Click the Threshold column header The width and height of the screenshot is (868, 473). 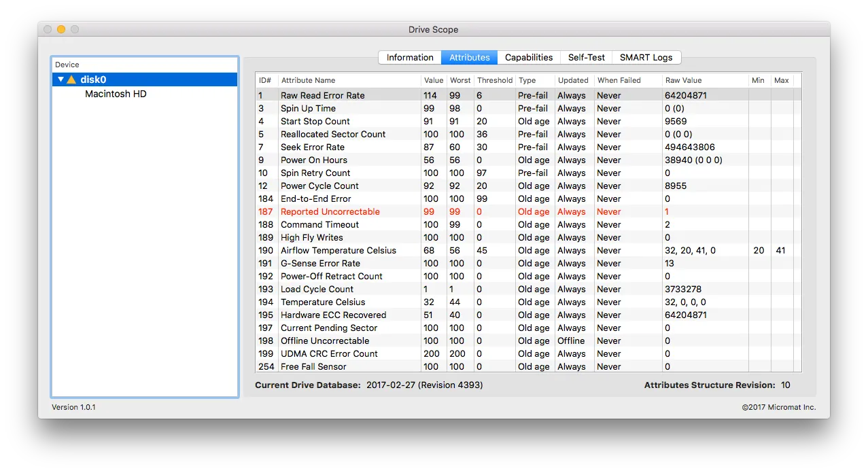(x=494, y=80)
